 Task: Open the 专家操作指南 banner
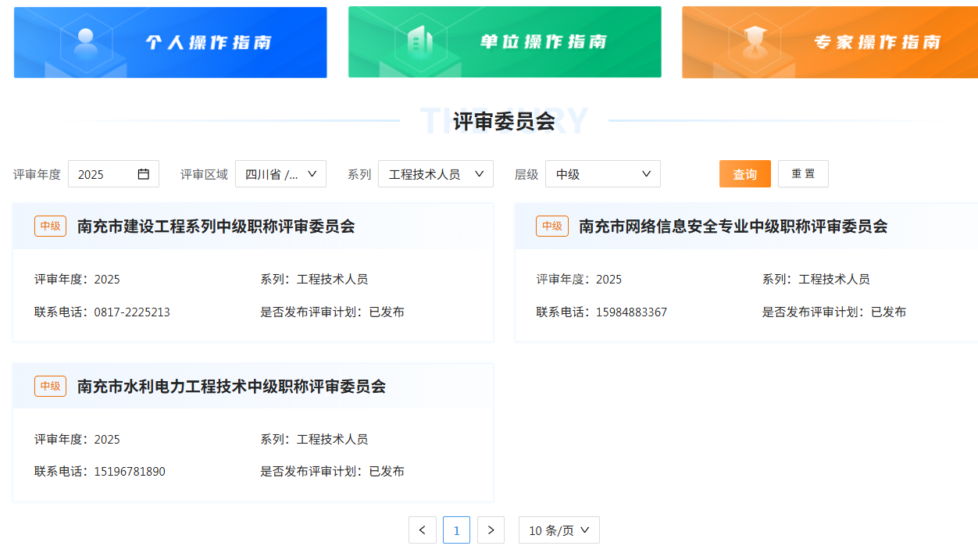830,42
